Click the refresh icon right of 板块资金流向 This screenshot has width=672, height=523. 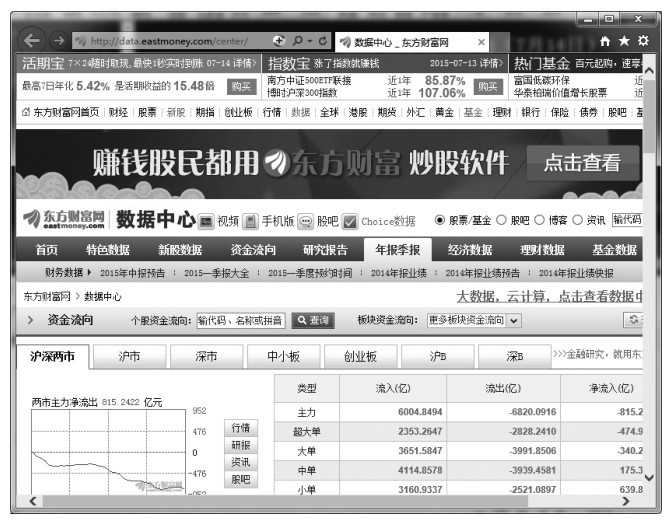[633, 320]
